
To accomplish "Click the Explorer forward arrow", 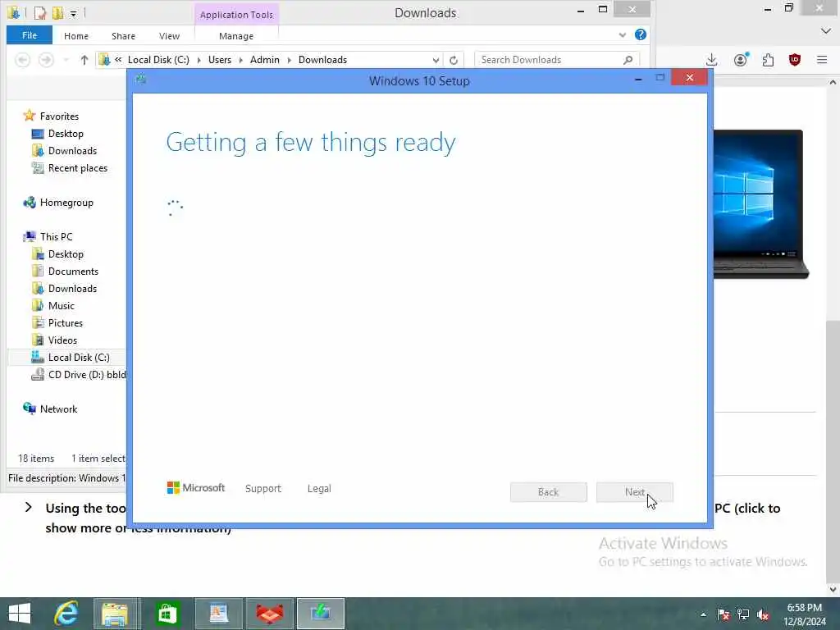I will click(x=46, y=60).
